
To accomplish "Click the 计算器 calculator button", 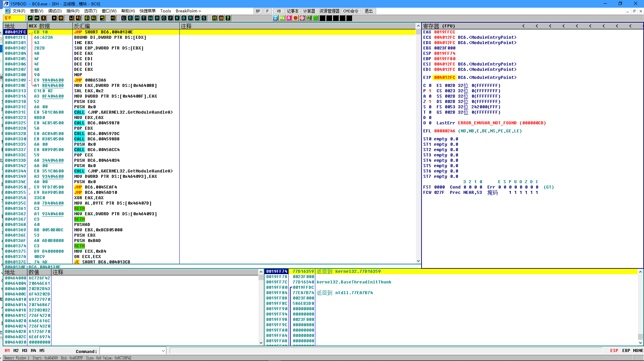I will (x=309, y=11).
